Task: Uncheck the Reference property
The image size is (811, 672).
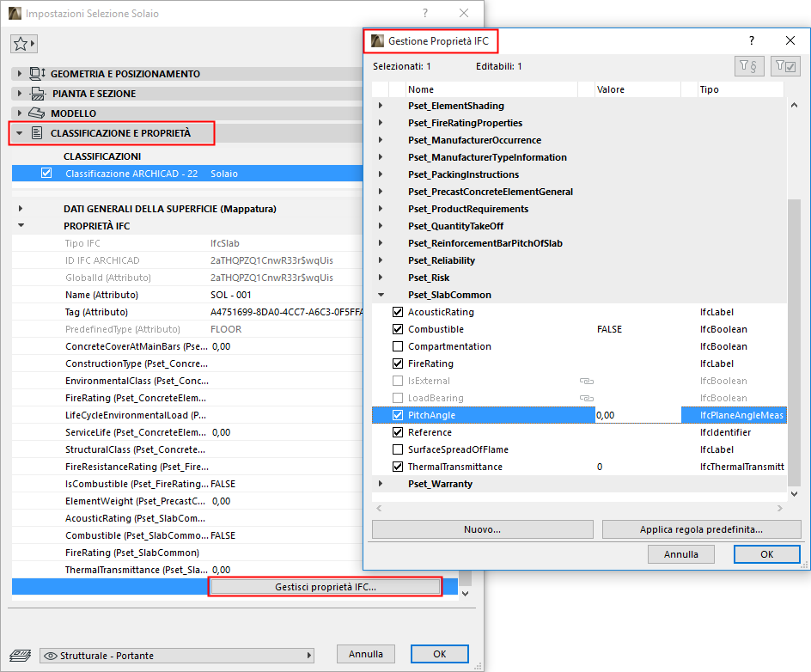Action: coord(398,432)
